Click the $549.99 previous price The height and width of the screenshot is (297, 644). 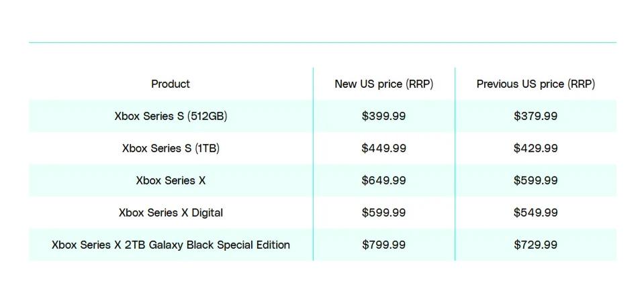[535, 213]
